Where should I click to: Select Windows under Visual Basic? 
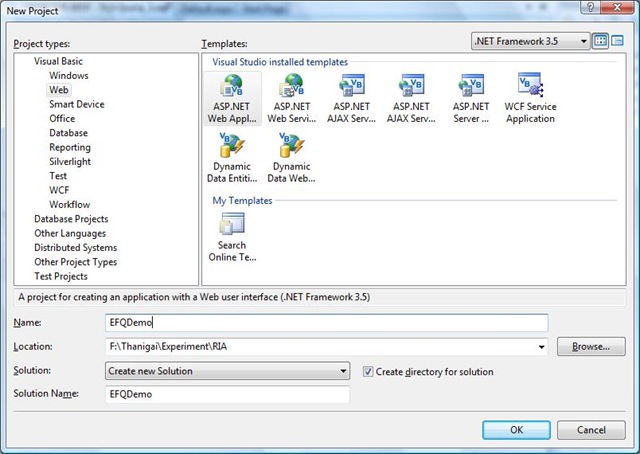69,76
